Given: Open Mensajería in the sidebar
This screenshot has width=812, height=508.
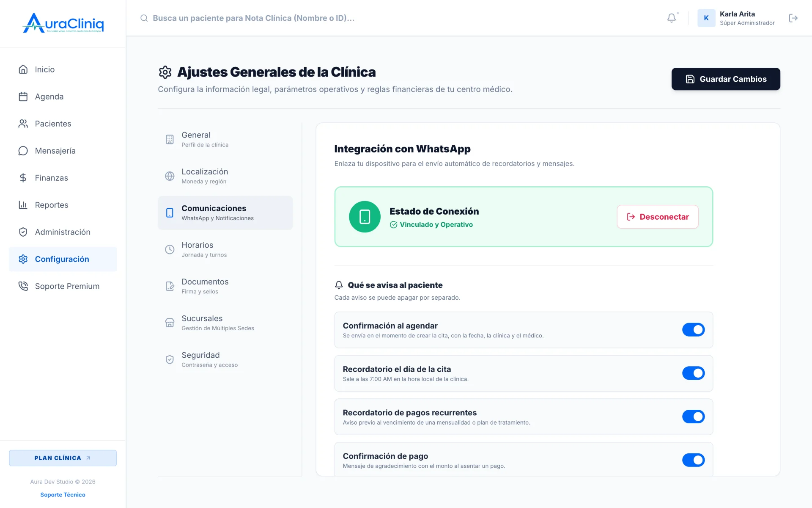Looking at the screenshot, I should coord(63,151).
